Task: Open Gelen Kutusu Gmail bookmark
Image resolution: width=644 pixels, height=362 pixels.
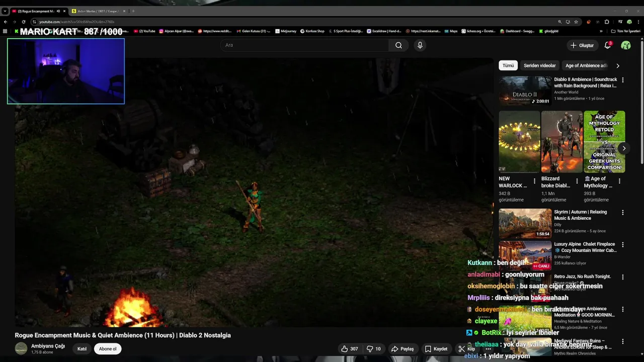Action: point(253,31)
